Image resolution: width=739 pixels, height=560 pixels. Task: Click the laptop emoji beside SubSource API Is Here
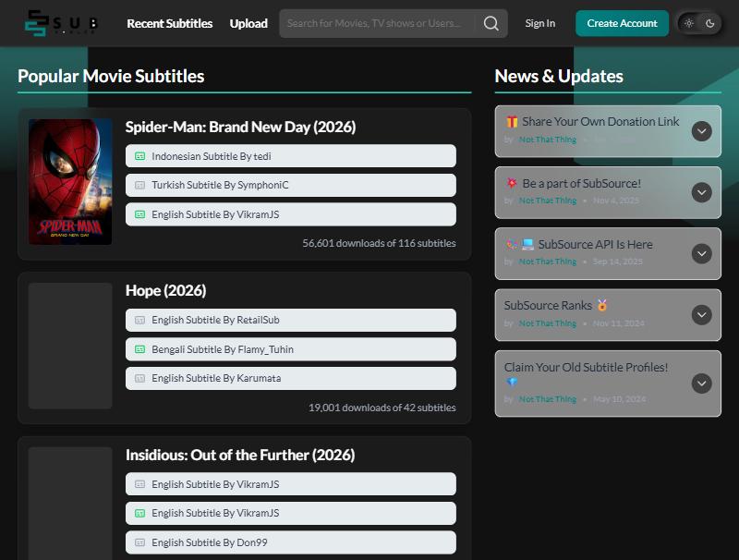click(527, 244)
